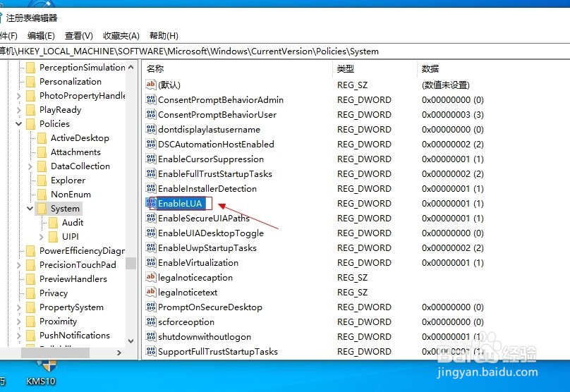Viewport: 570px width, 392px height.
Task: Open the 收藏夹(A) menu
Action: (x=121, y=35)
